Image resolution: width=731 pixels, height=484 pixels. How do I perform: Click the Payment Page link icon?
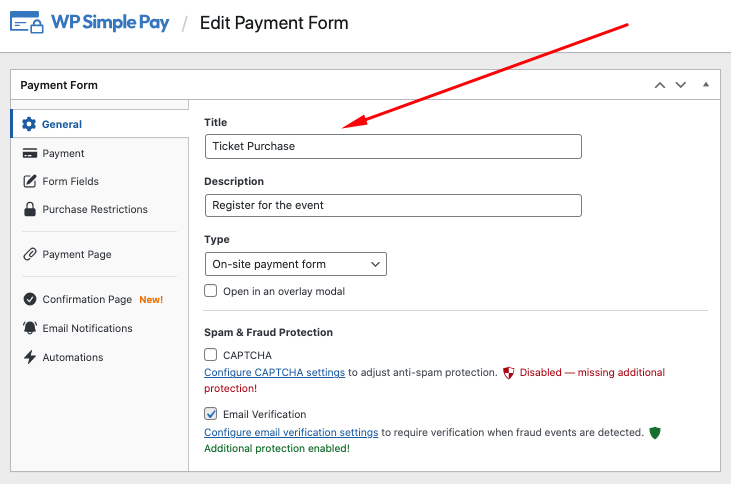pos(29,254)
